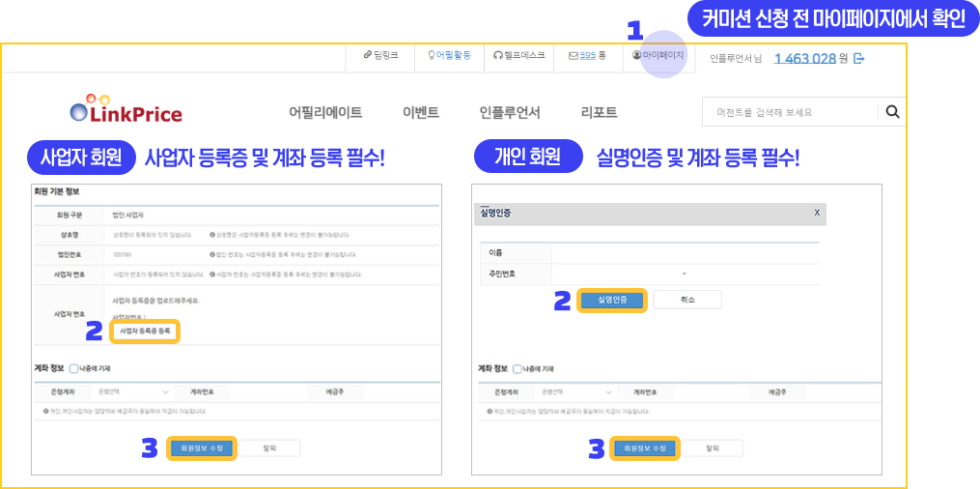
Task: Click 회원정보 수정 in 개인 회원 form
Action: tap(645, 448)
